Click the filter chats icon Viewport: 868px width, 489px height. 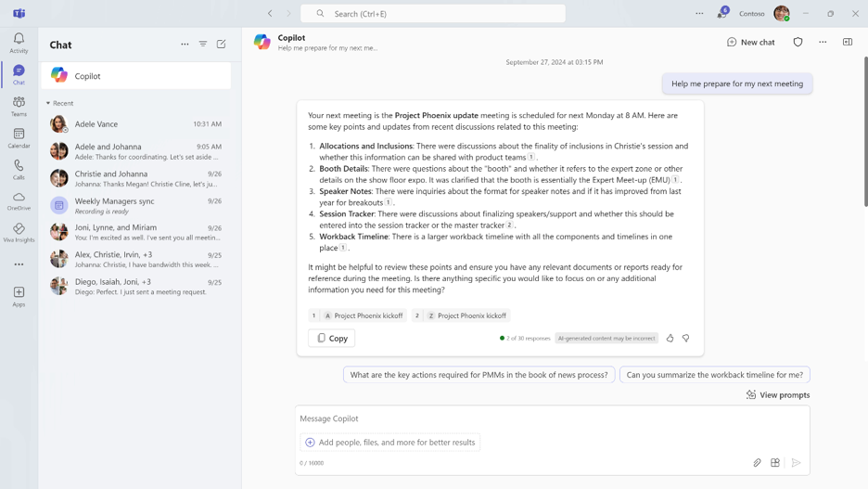coord(203,45)
